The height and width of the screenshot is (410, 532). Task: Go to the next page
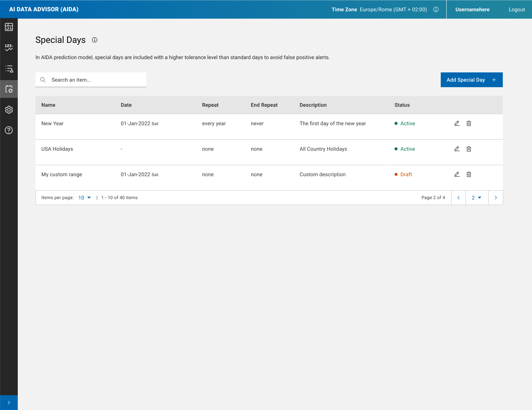[496, 198]
